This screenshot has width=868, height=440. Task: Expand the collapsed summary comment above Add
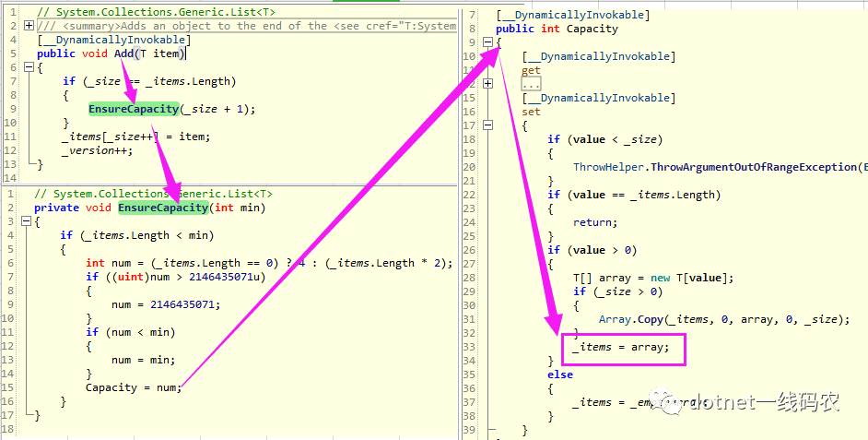(29, 26)
